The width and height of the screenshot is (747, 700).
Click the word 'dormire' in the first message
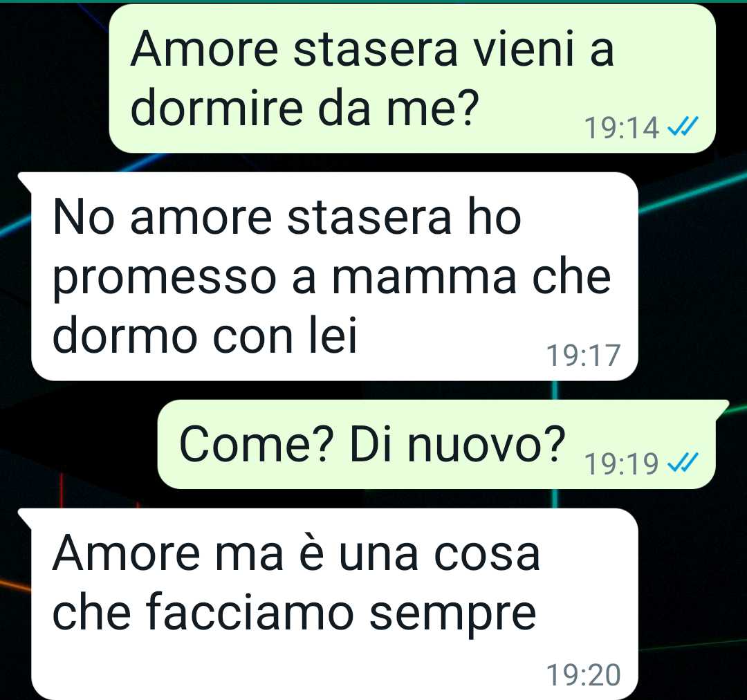(x=216, y=108)
